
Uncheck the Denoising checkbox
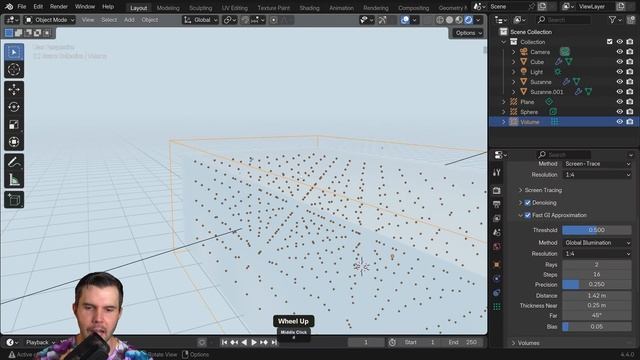point(528,203)
